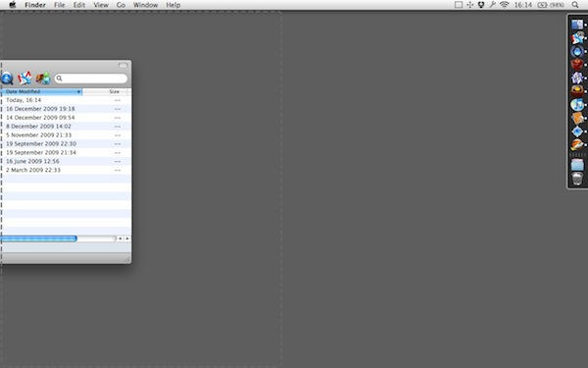Click the Finder window search field
588x368 pixels.
(x=91, y=79)
